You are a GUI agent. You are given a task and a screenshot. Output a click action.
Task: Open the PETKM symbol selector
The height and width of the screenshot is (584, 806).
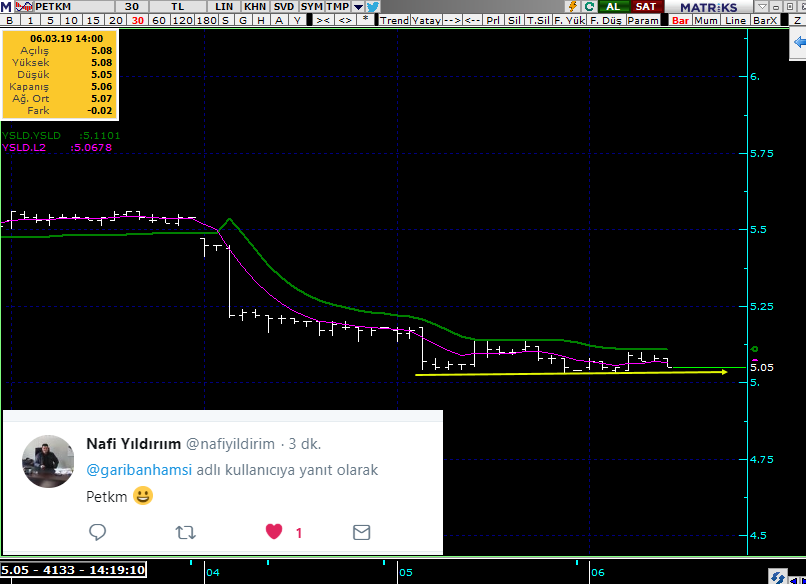[x=75, y=7]
